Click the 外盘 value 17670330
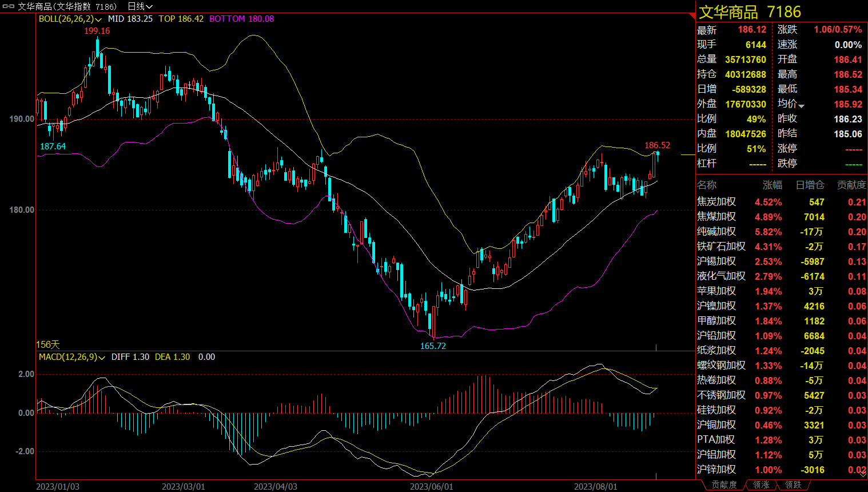Image resolution: width=868 pixels, height=492 pixels. pyautogui.click(x=746, y=104)
